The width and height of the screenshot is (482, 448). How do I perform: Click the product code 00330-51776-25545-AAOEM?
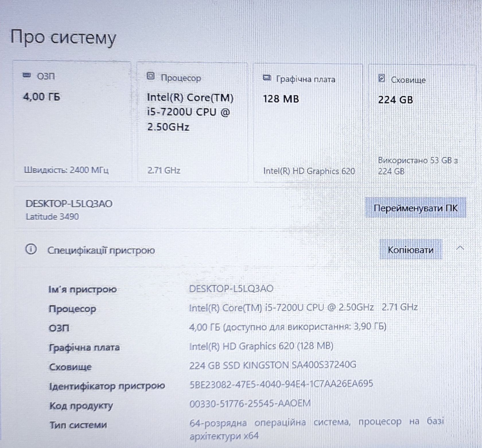click(250, 404)
